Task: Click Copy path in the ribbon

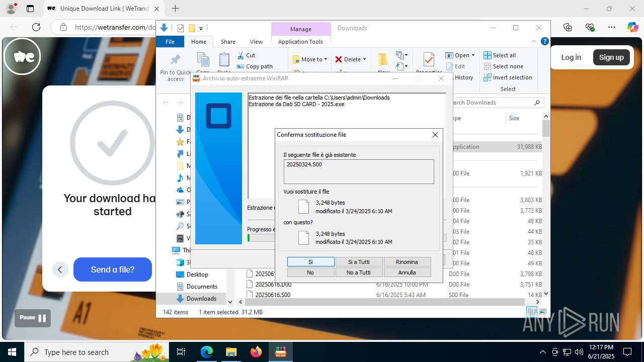Action: pos(255,66)
